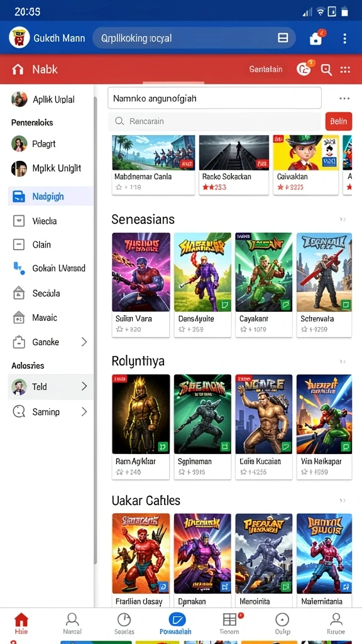This screenshot has width=362, height=644.
Task: Select Gokah Warsad in sidebar
Action: (50, 268)
